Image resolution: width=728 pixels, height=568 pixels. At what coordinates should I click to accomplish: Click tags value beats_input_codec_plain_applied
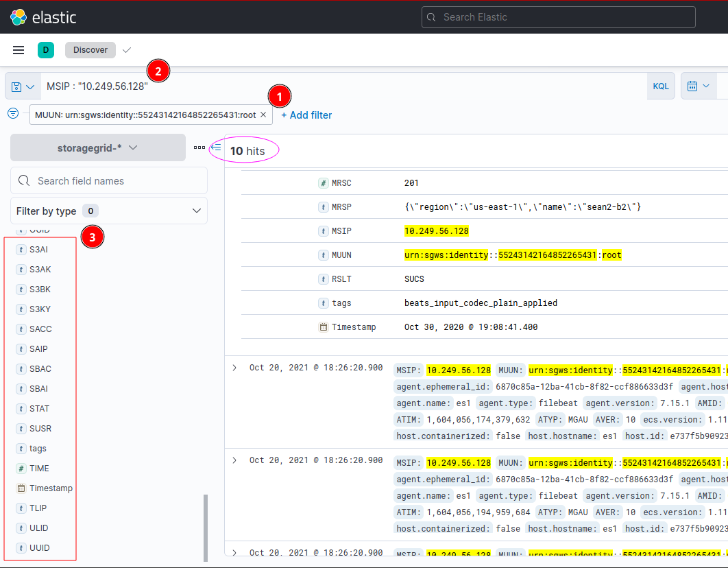tap(481, 303)
